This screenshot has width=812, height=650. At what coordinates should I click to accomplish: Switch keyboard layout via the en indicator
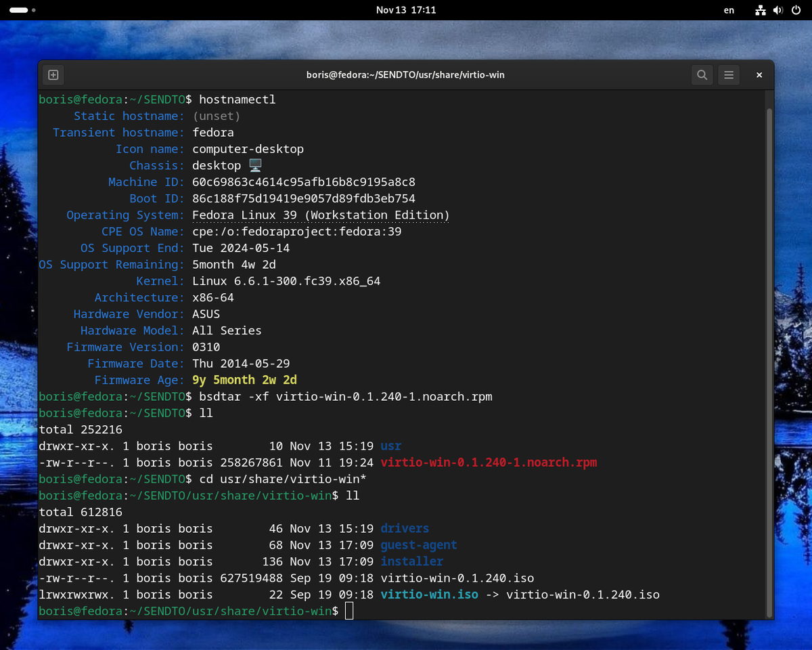[x=729, y=10]
